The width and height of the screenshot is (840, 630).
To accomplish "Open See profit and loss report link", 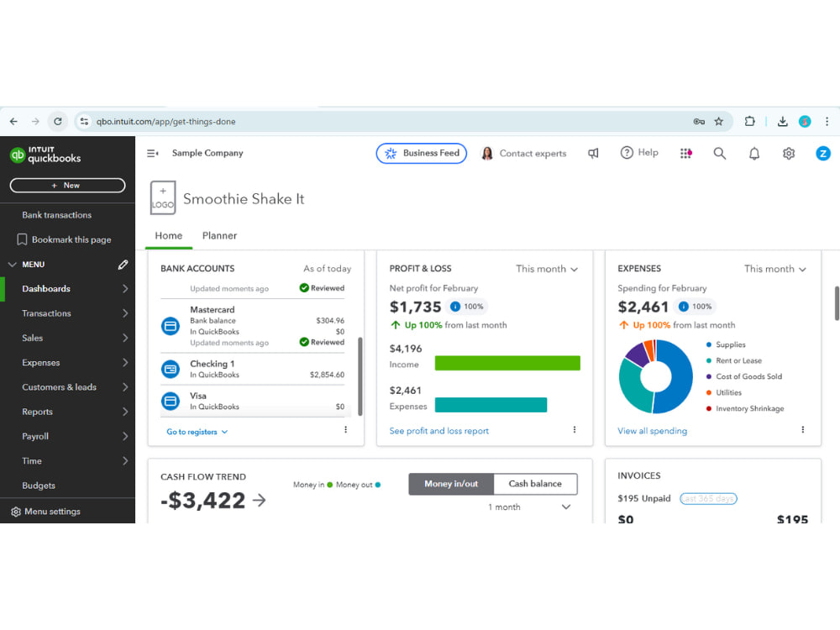I will [438, 431].
